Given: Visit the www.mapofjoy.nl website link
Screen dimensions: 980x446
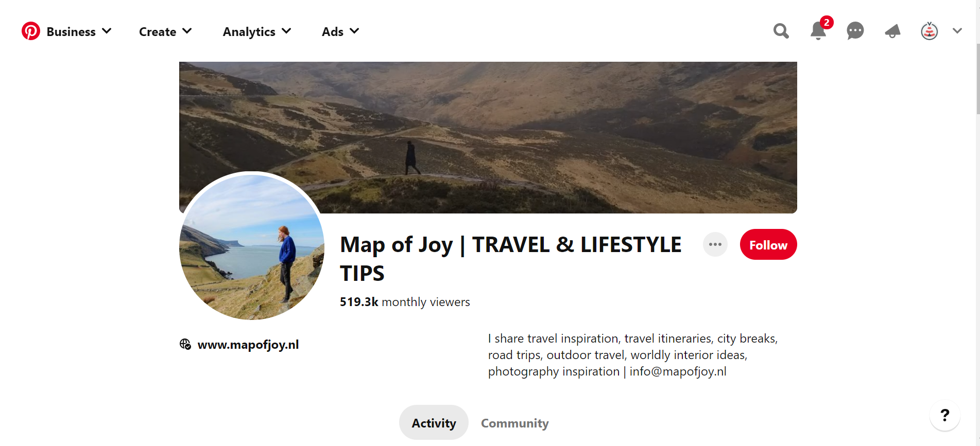Looking at the screenshot, I should [x=248, y=345].
